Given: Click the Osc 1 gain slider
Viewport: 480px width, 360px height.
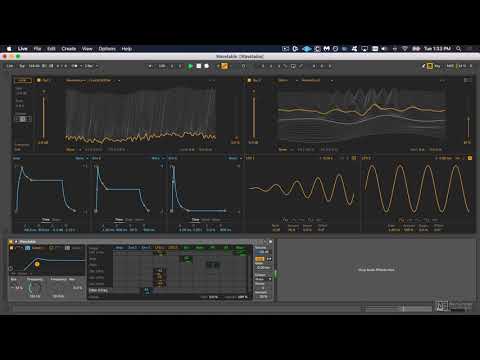Looking at the screenshot, I should [x=43, y=117].
